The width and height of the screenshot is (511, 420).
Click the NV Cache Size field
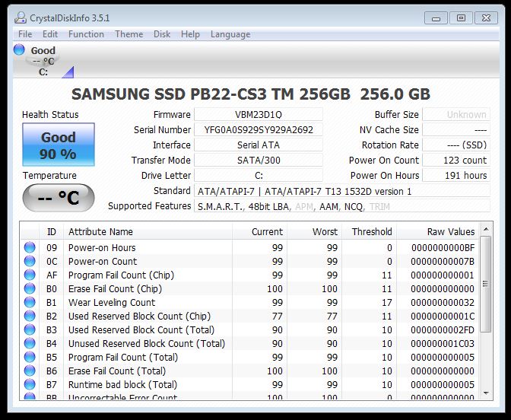(x=456, y=130)
